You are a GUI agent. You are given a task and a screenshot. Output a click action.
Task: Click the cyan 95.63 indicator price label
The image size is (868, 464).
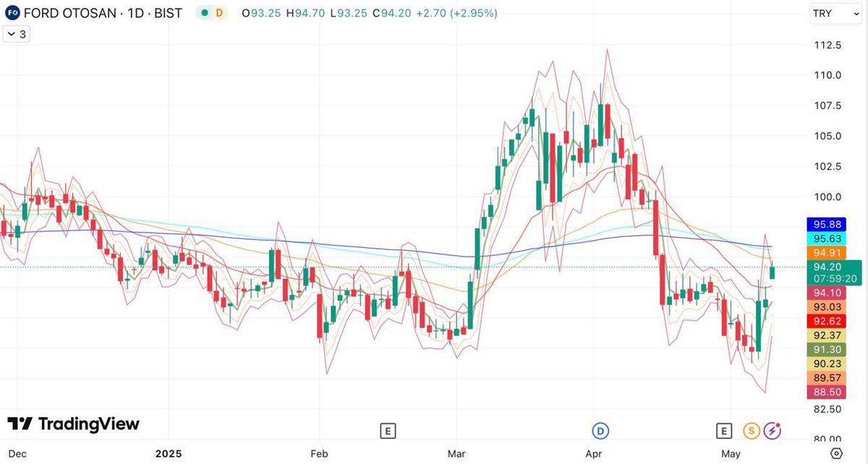[827, 239]
